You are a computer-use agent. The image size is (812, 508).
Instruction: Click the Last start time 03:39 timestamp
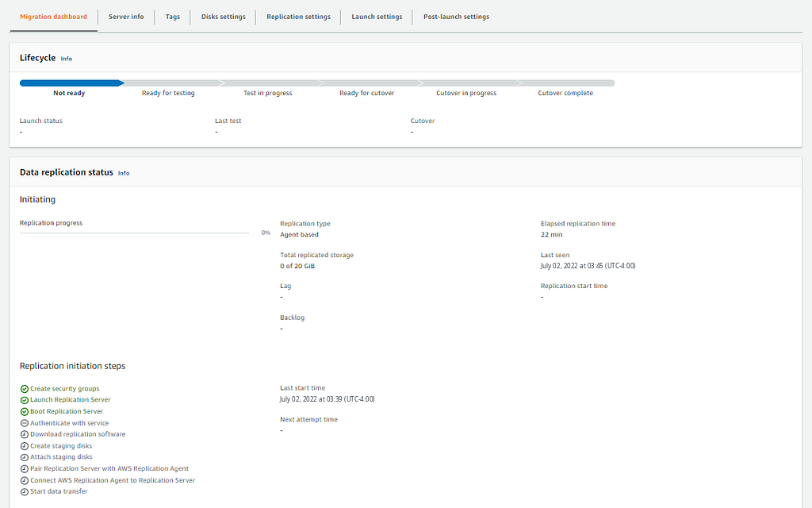tap(327, 399)
